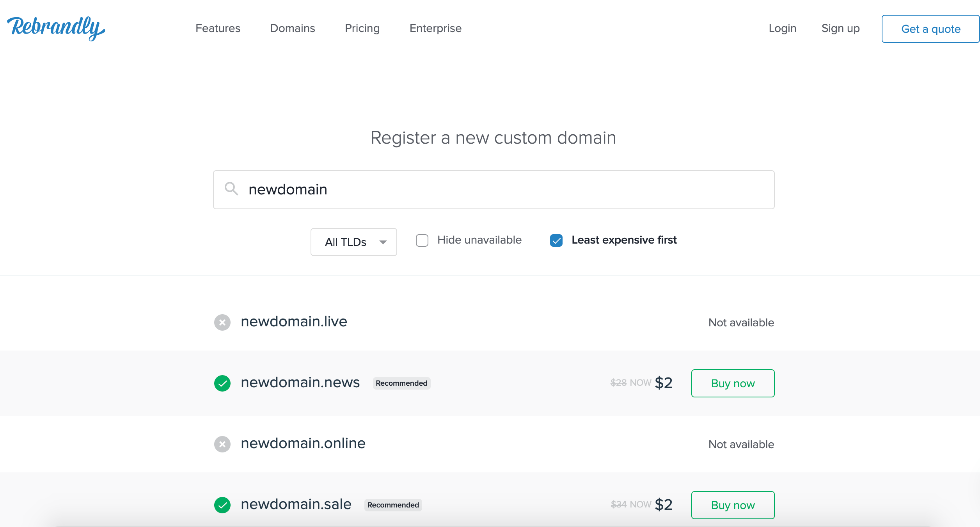
Task: Click the Sign up link
Action: click(841, 28)
